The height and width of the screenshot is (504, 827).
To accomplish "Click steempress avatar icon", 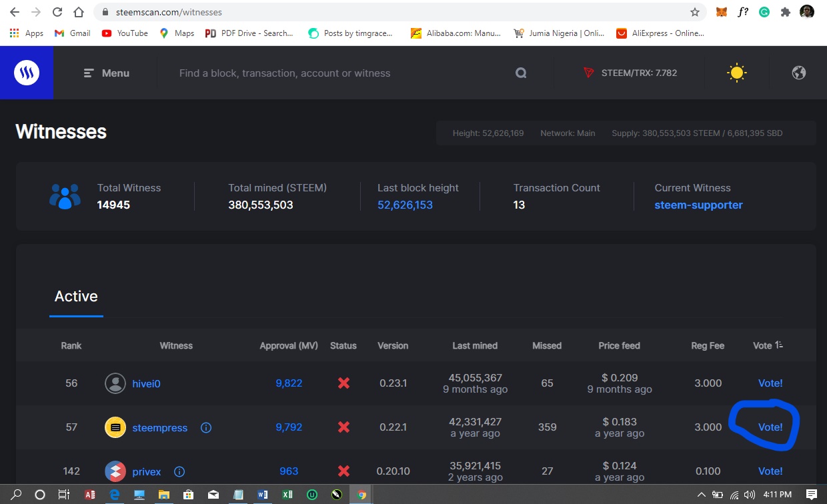I will (x=115, y=427).
